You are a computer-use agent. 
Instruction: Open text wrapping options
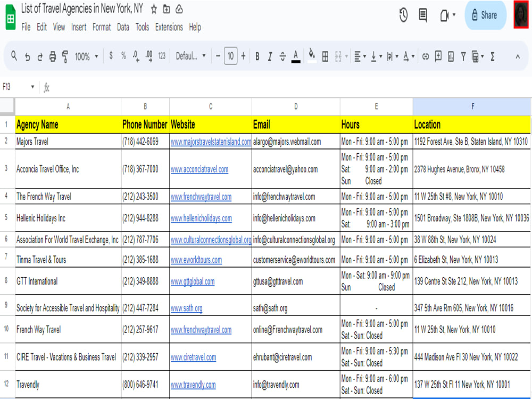(x=393, y=57)
